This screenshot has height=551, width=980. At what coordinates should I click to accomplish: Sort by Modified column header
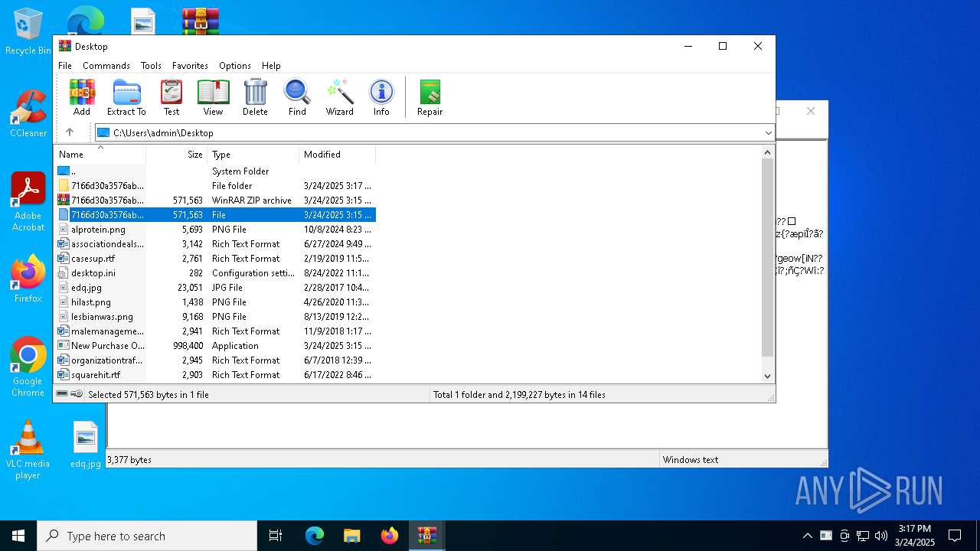pos(337,155)
